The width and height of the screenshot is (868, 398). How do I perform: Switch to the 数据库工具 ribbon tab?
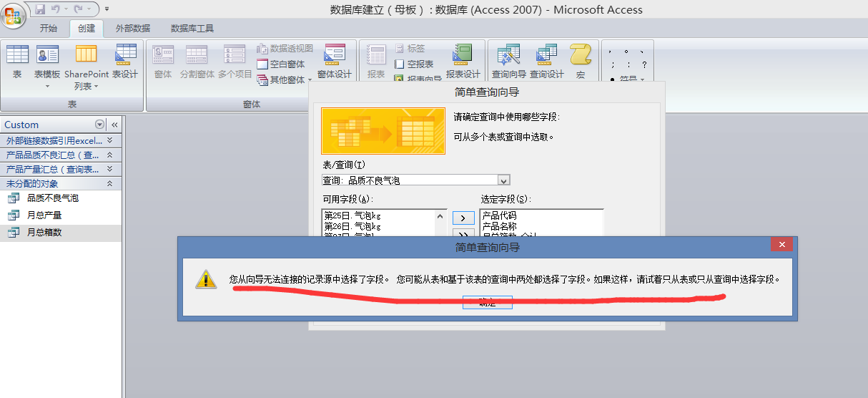[192, 29]
